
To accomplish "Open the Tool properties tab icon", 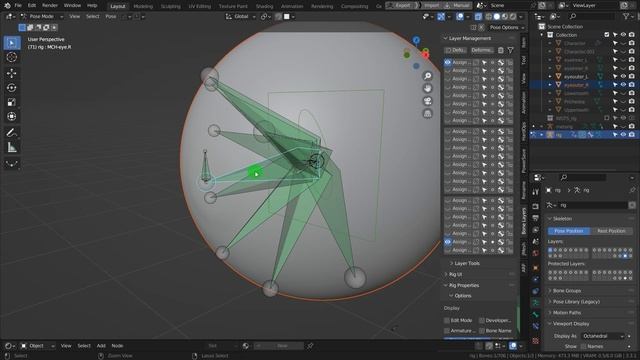I will coord(536,191).
